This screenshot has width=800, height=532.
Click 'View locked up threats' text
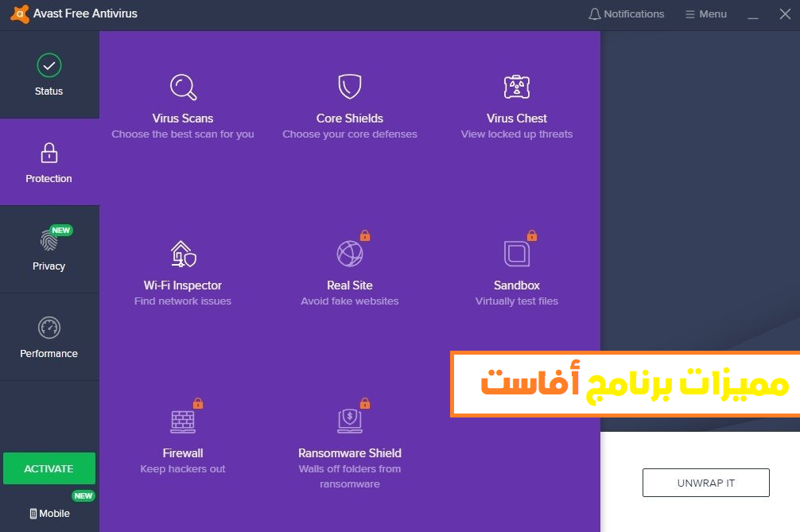point(517,134)
